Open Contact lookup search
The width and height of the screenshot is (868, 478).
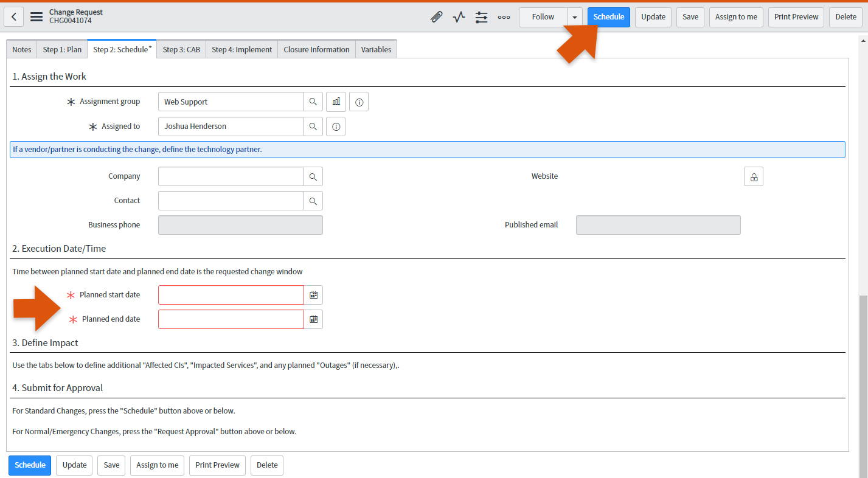(x=313, y=201)
